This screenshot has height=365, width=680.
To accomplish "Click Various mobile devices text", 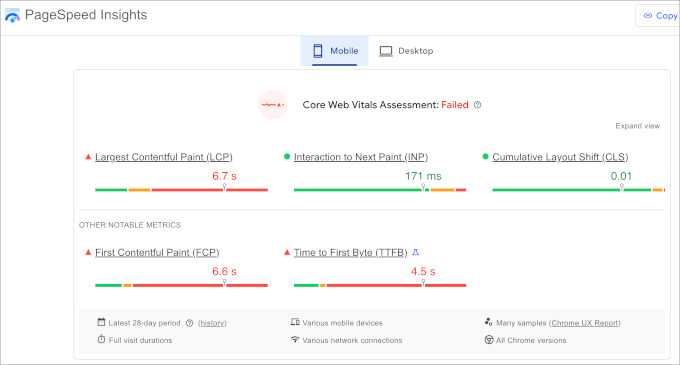I will [x=342, y=323].
